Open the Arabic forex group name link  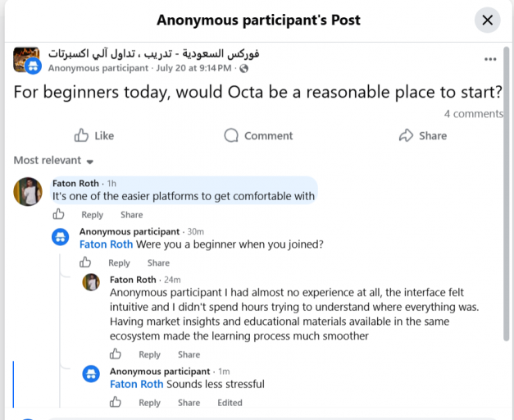pyautogui.click(x=154, y=54)
